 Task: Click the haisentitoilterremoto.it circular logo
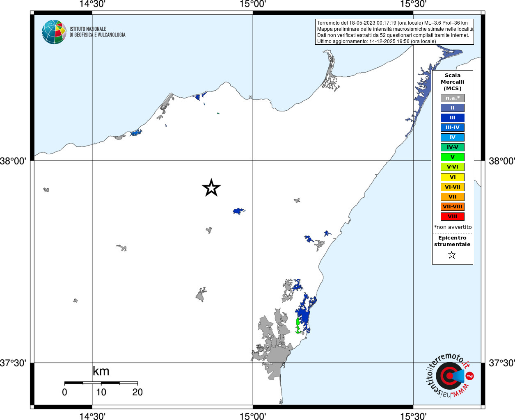[450, 376]
